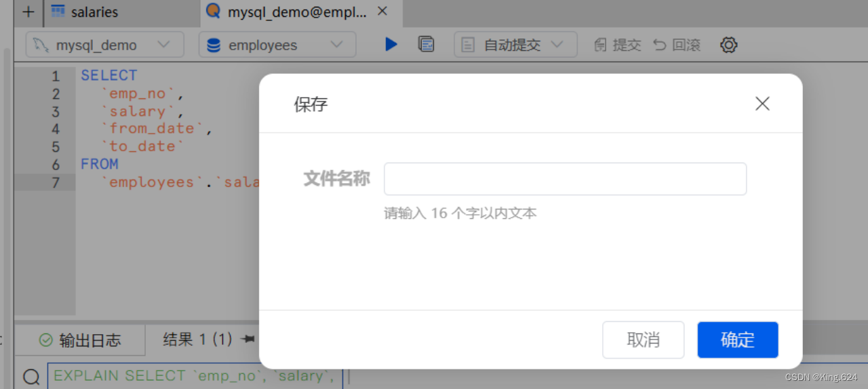Click `from_date` on line 4

click(156, 129)
